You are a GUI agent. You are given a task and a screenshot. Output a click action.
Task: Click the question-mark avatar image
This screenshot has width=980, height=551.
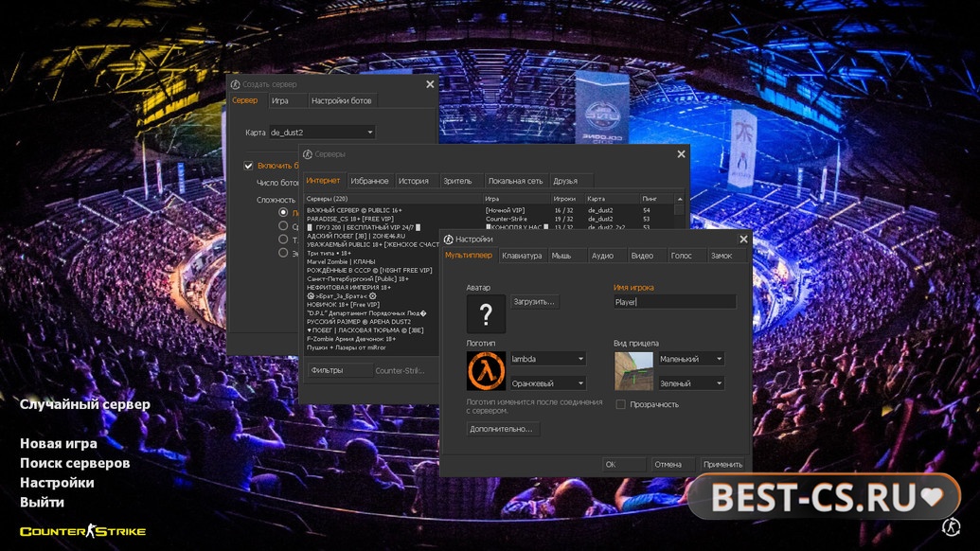click(486, 314)
